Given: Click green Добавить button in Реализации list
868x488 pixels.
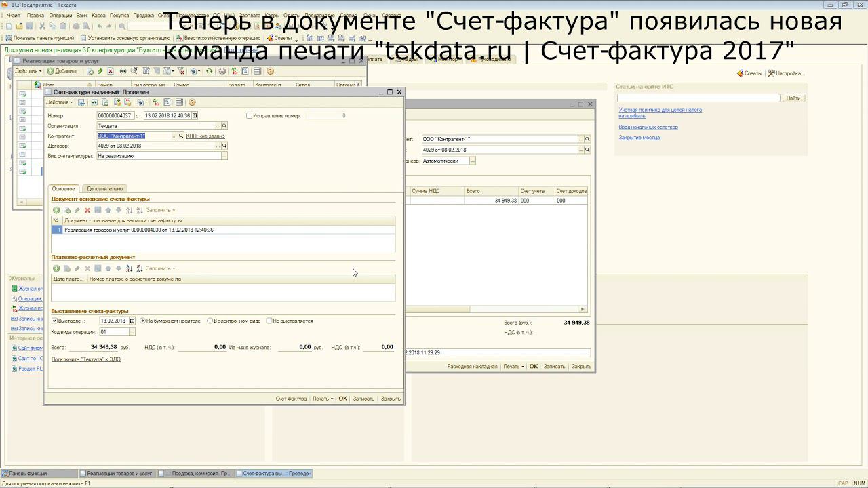Looking at the screenshot, I should point(62,71).
